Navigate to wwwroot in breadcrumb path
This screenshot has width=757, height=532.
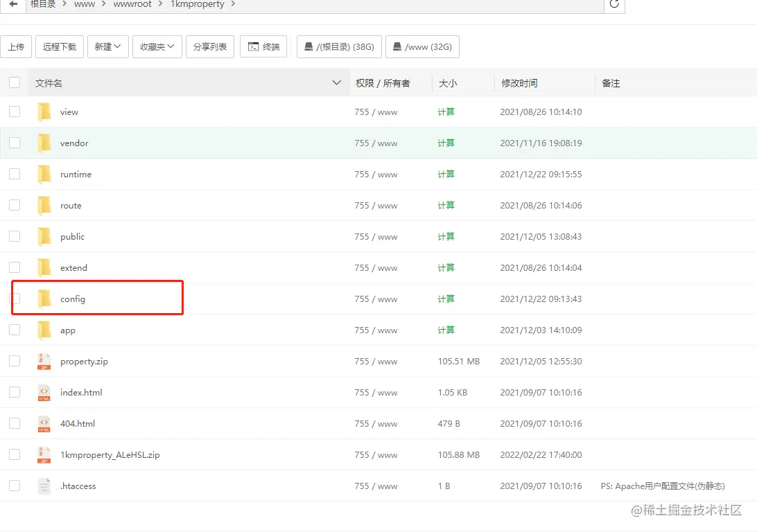coord(132,4)
